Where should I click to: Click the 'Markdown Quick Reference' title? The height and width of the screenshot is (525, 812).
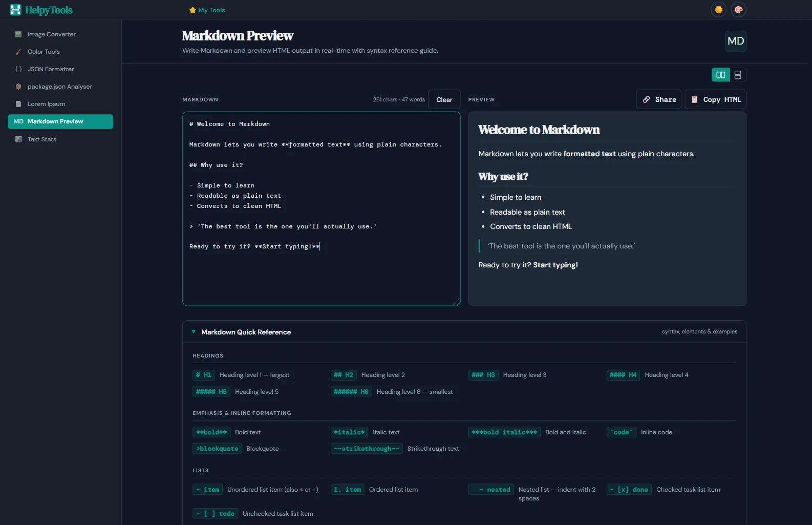click(246, 332)
